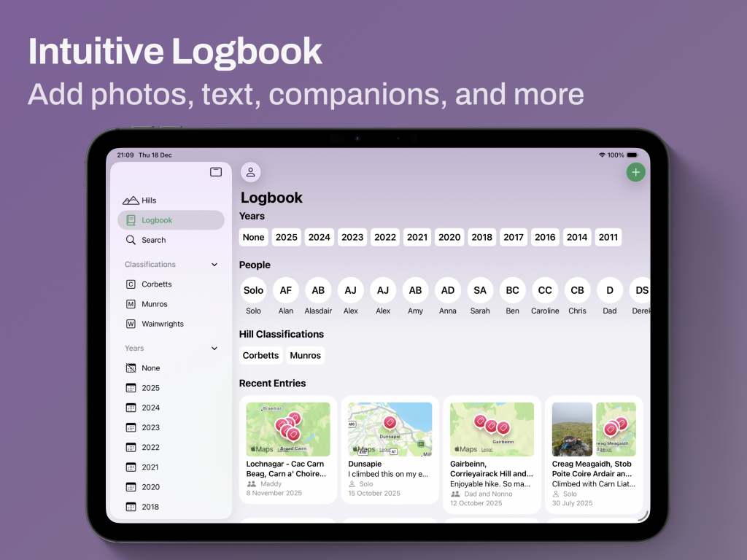This screenshot has height=560, width=747.
Task: Collapse the Classifications sidebar section
Action: pyautogui.click(x=214, y=265)
